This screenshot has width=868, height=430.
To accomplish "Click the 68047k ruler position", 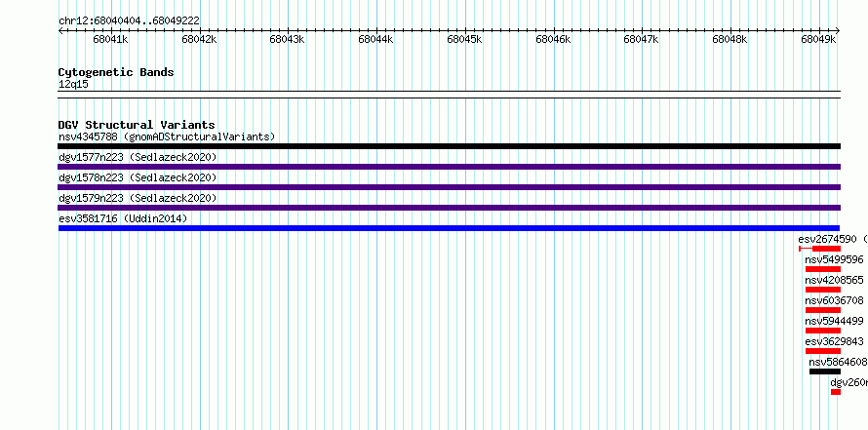I will (x=642, y=39).
